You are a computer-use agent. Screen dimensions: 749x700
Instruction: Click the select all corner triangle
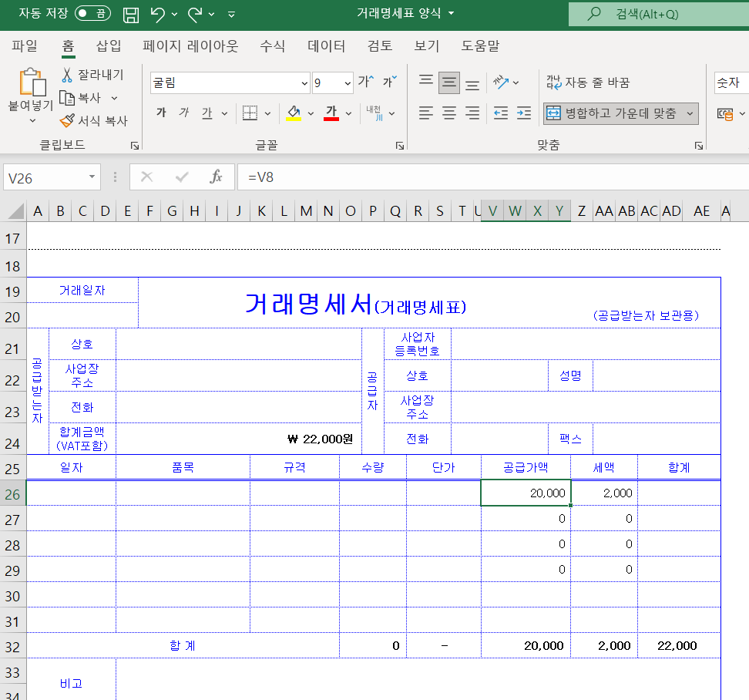[15, 210]
